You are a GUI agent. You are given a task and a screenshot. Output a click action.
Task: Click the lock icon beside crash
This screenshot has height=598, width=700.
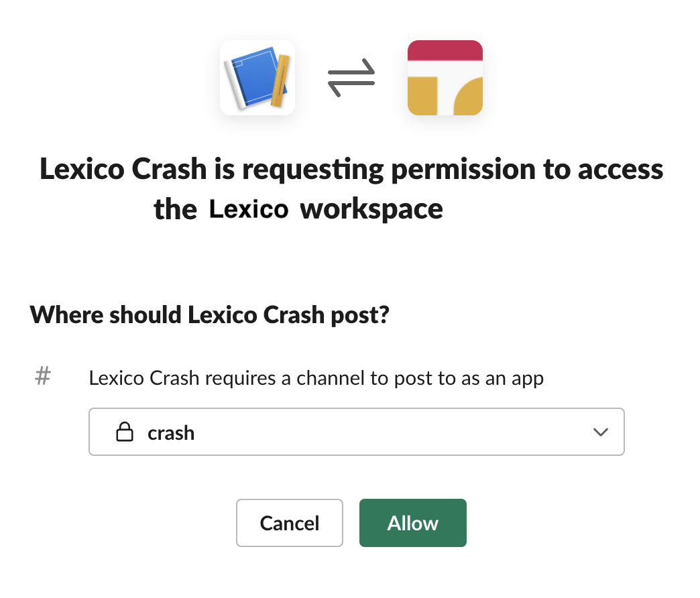tap(124, 433)
